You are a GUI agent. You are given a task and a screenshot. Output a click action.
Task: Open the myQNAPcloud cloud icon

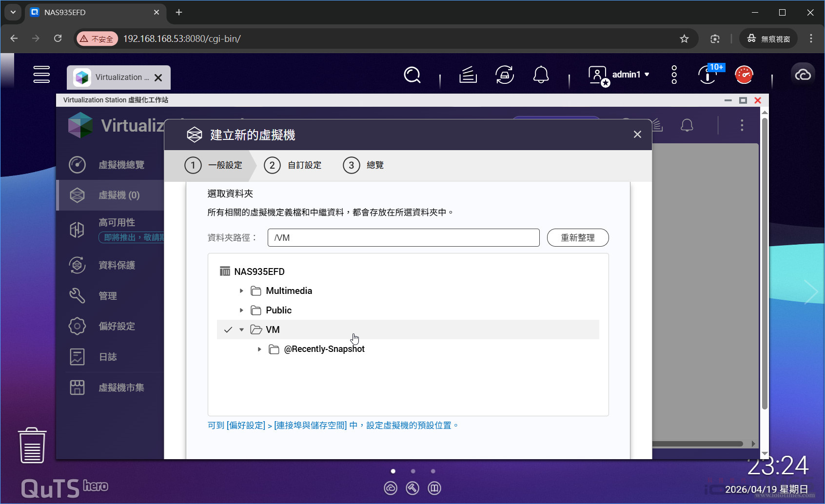[x=803, y=75]
